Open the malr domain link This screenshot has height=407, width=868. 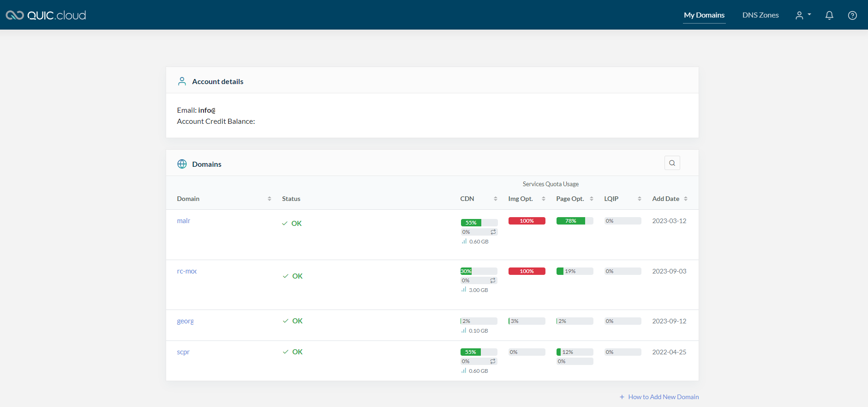(x=184, y=221)
